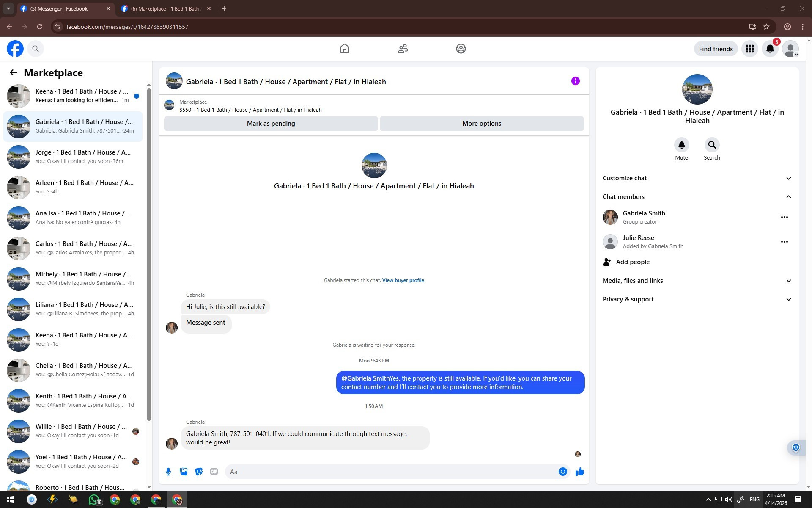812x508 pixels.
Task: Switch to the Marketplace browser tab
Action: (x=165, y=8)
